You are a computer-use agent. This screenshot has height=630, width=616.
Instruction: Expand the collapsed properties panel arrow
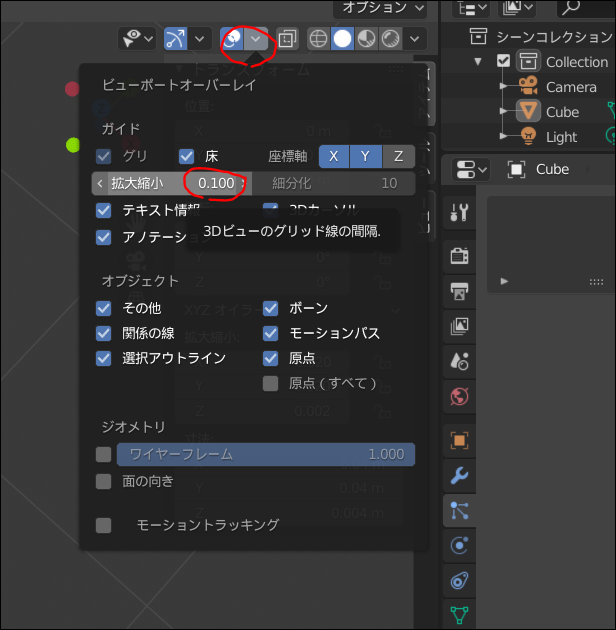[504, 281]
